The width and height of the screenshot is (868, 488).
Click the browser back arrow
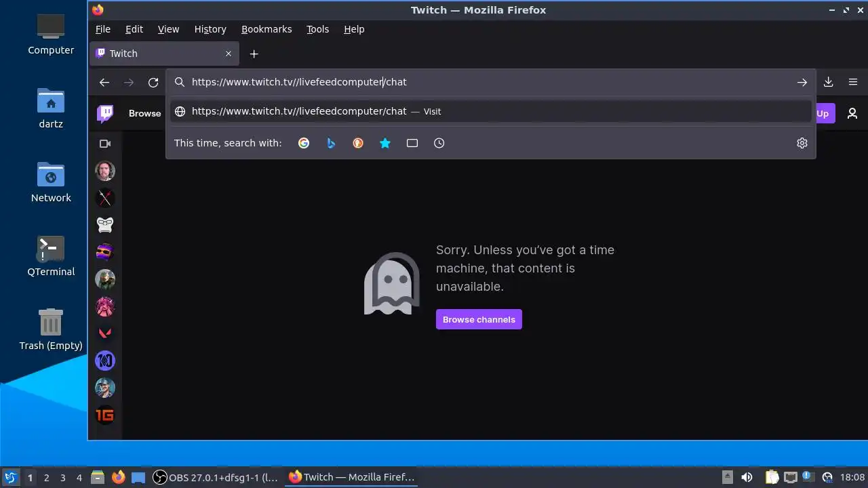[x=104, y=82]
